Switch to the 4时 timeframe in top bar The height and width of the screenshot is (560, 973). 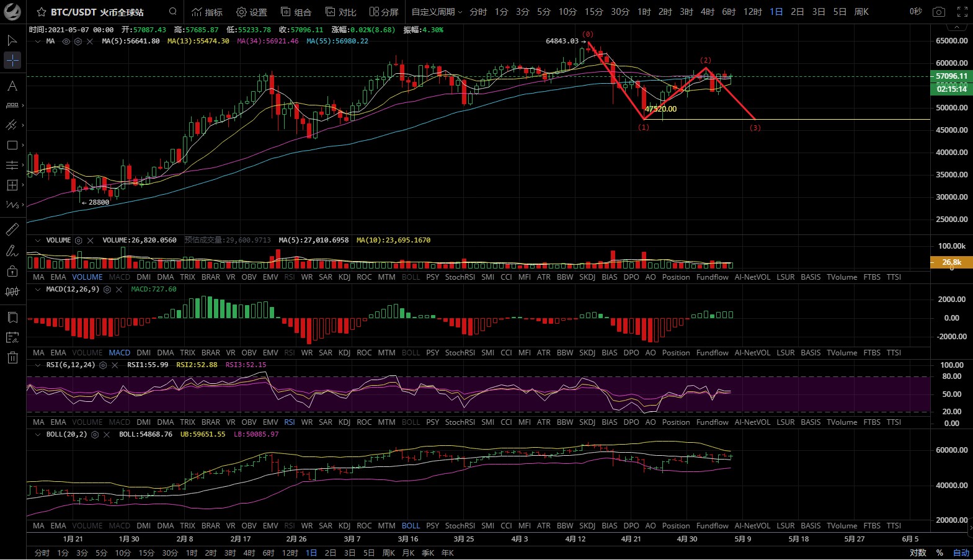[707, 12]
